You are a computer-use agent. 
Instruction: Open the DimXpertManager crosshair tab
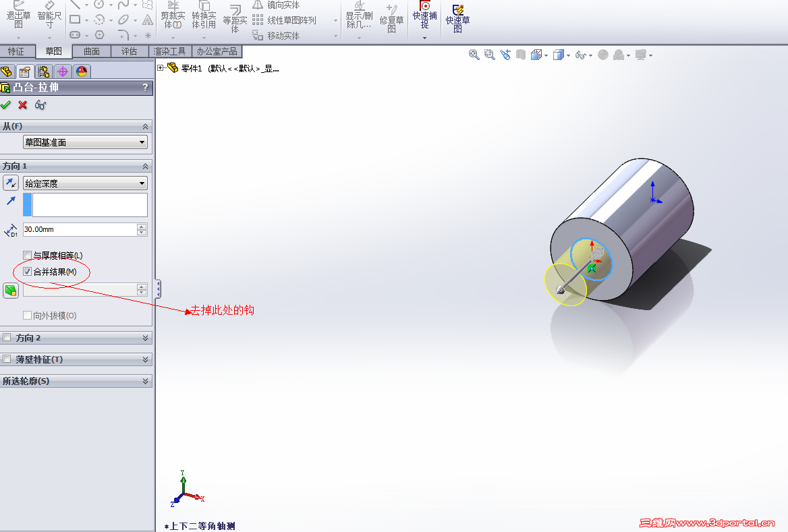tap(63, 71)
